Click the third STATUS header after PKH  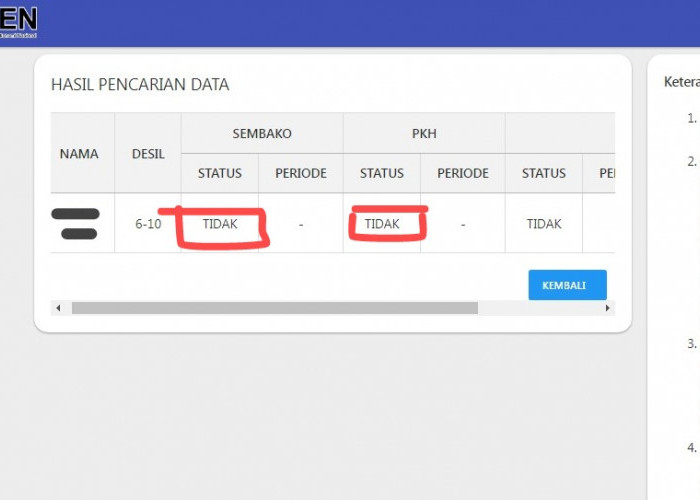click(x=544, y=173)
